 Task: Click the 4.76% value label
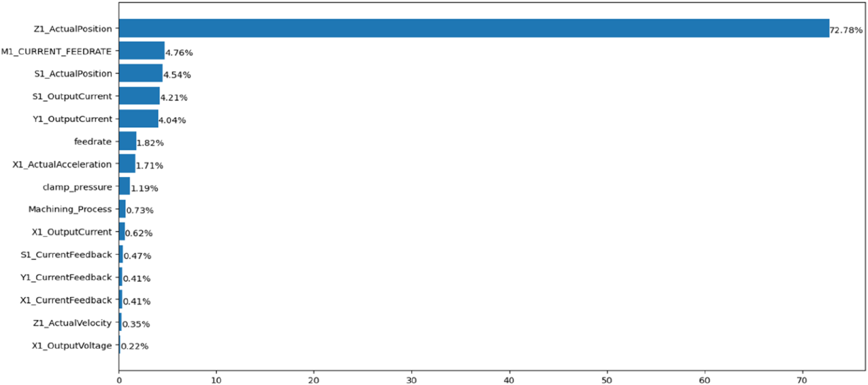(179, 53)
